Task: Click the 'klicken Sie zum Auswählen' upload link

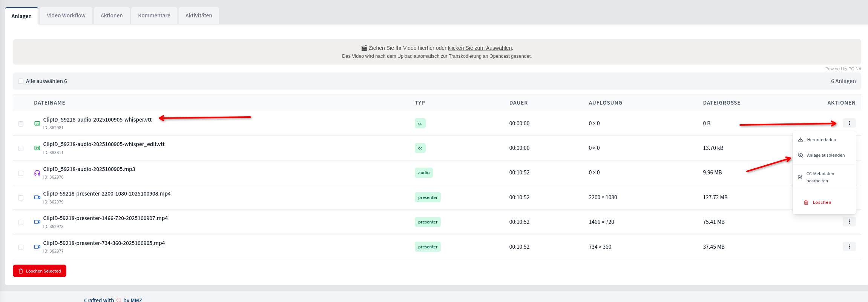Action: 480,48
